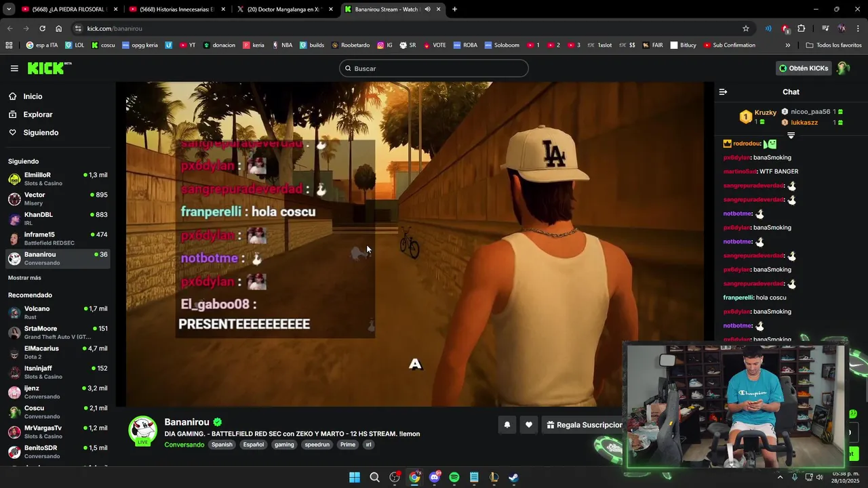Open Itsninjaff recommended channel

click(58, 372)
